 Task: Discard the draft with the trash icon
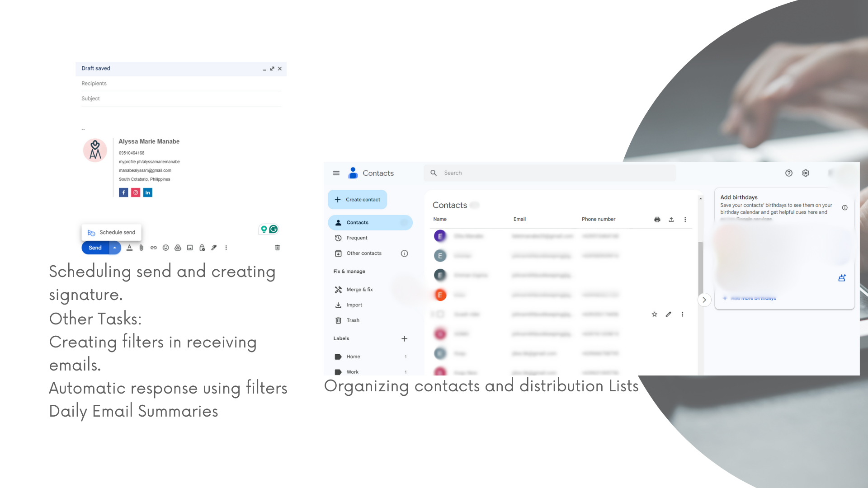pyautogui.click(x=278, y=248)
